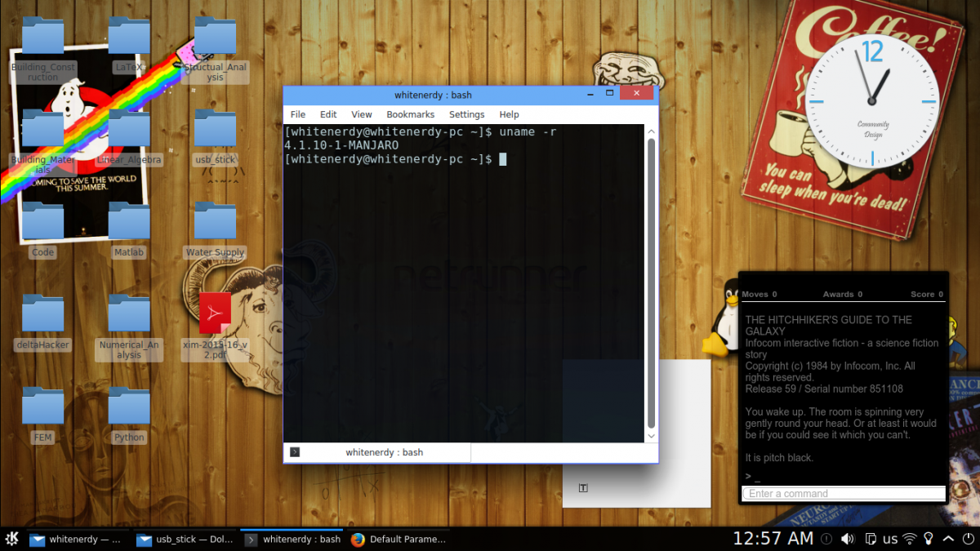Click the analog clock widget
The image size is (980, 551).
coord(871,100)
